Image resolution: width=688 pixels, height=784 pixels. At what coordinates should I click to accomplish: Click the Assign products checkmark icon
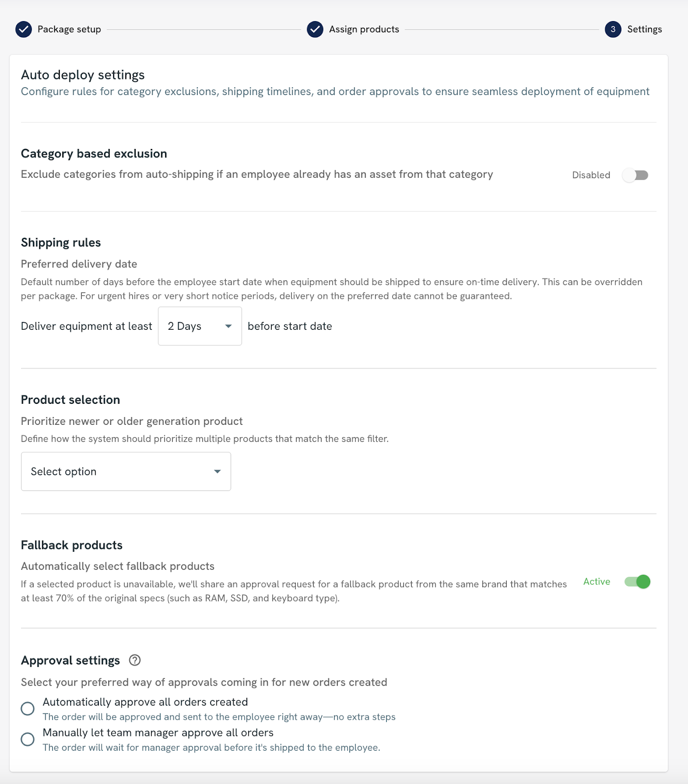[x=315, y=29]
